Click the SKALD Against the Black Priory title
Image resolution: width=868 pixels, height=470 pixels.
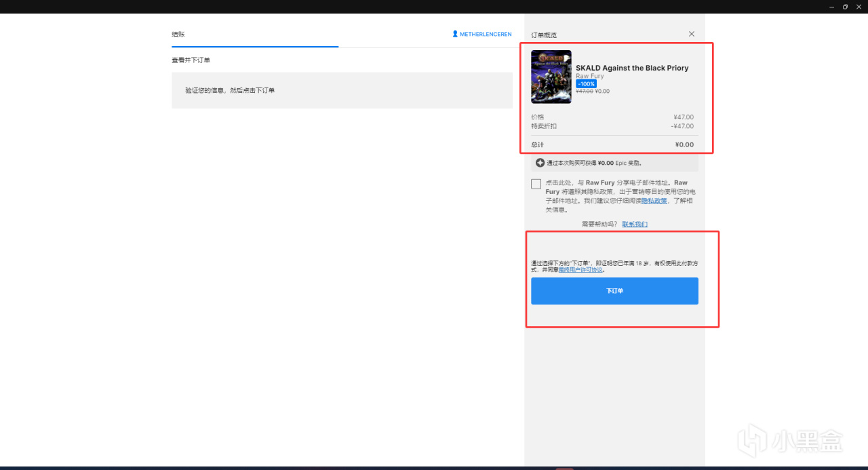(632, 68)
